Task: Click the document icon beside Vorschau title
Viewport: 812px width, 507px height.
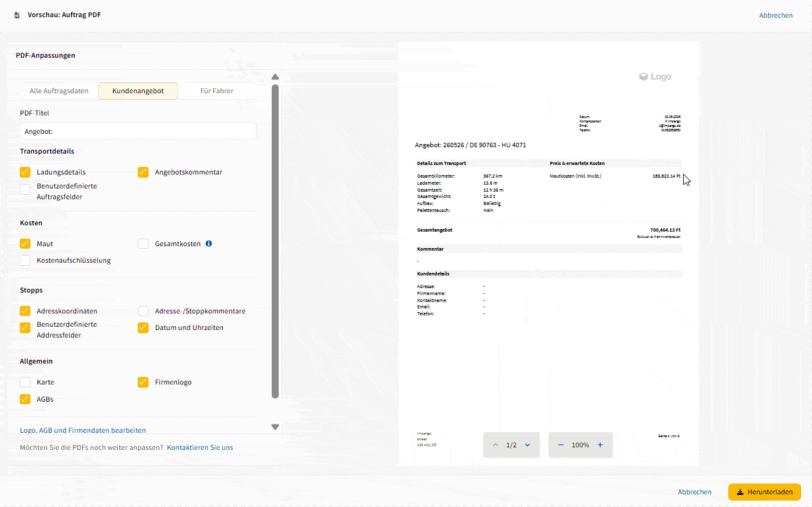Action: coord(17,15)
